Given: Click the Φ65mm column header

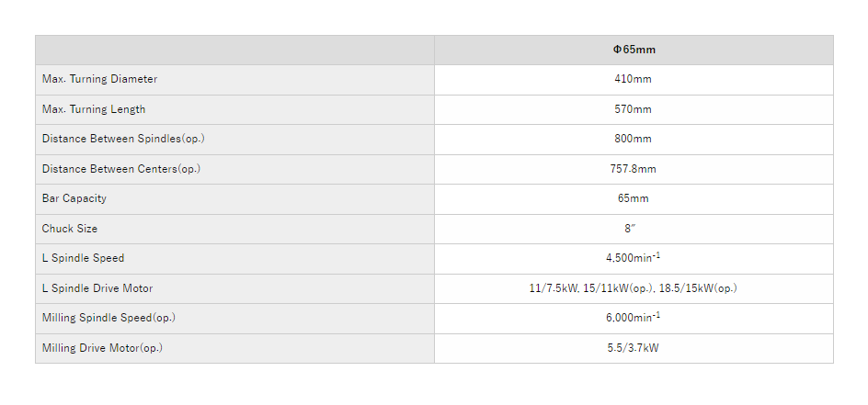Looking at the screenshot, I should [634, 50].
